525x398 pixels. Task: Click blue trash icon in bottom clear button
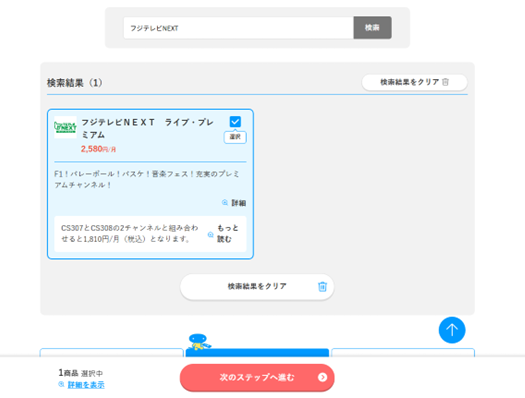(x=322, y=287)
